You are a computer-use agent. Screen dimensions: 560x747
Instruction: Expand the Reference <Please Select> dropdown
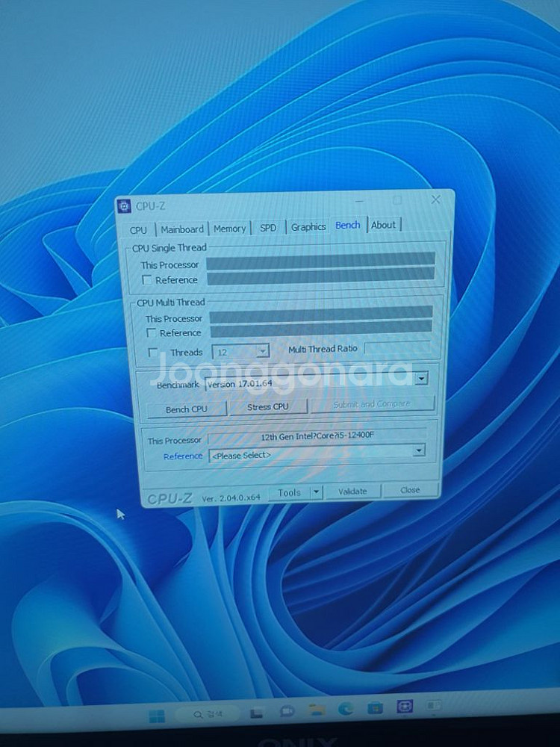pyautogui.click(x=419, y=450)
